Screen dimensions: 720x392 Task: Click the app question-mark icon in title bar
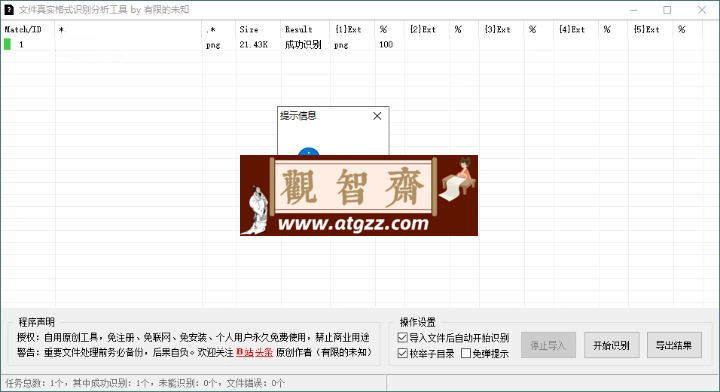pyautogui.click(x=9, y=10)
